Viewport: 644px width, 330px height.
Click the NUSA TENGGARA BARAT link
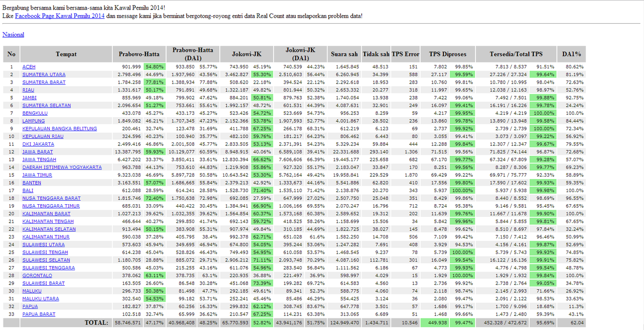point(51,198)
